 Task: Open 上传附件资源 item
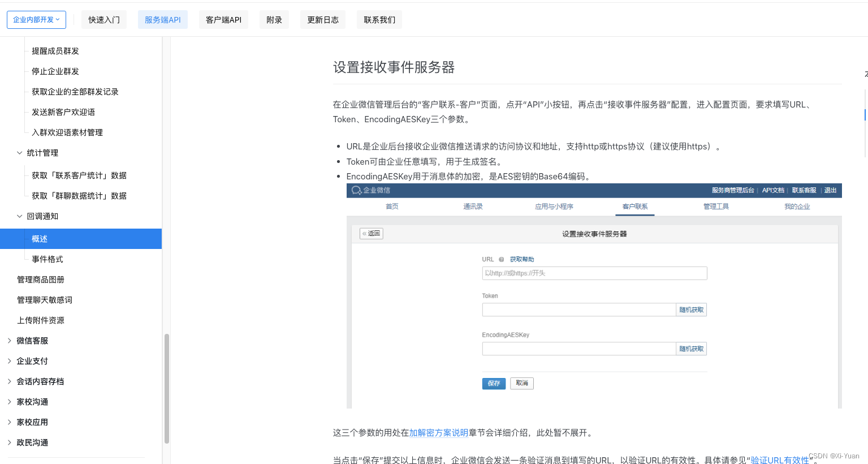(x=41, y=320)
